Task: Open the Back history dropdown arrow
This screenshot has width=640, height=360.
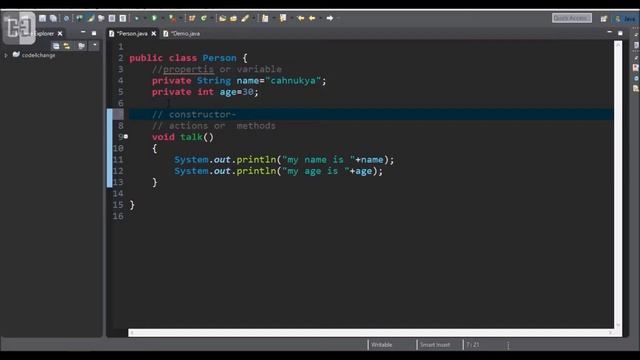Action: pos(320,18)
